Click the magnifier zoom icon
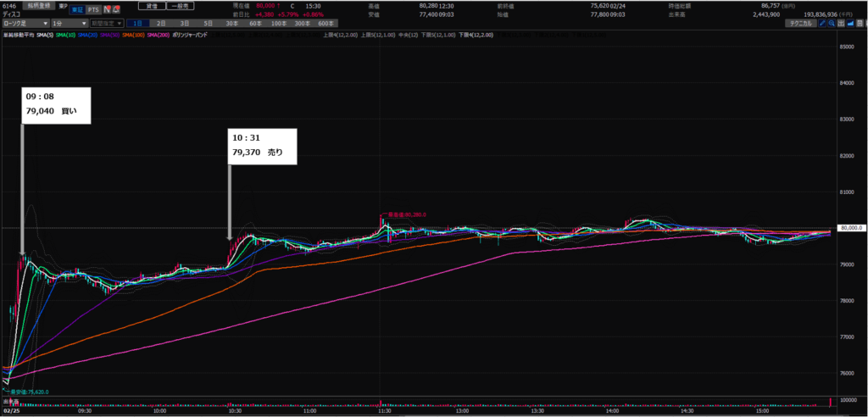The height and width of the screenshot is (417, 868). click(833, 24)
